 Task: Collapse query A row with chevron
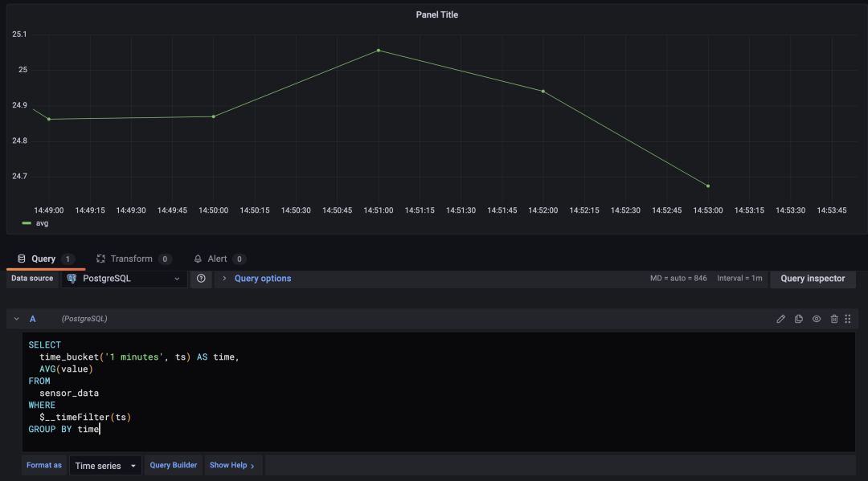point(17,319)
